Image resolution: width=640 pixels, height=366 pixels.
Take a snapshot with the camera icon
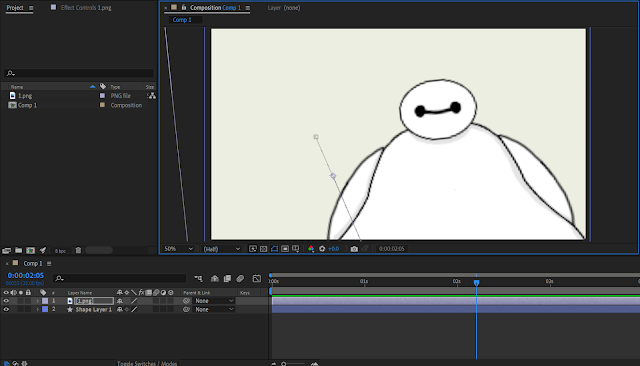(354, 248)
